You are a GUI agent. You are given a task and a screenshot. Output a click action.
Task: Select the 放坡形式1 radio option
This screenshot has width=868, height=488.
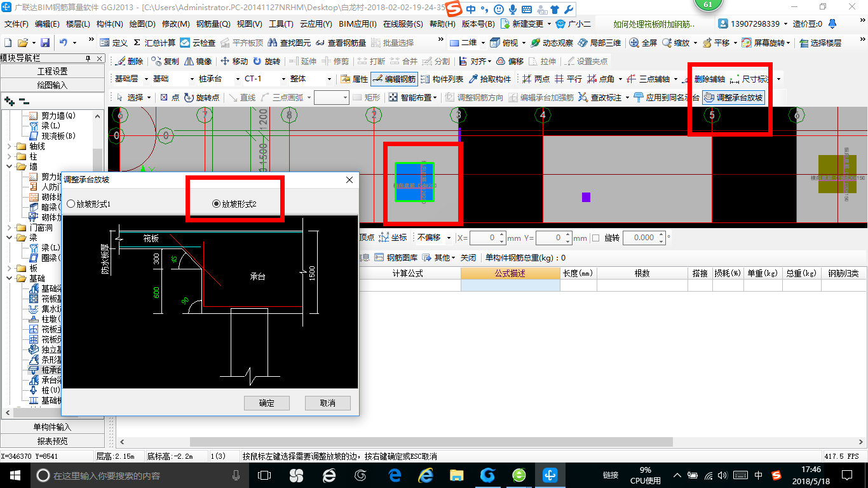89,204
